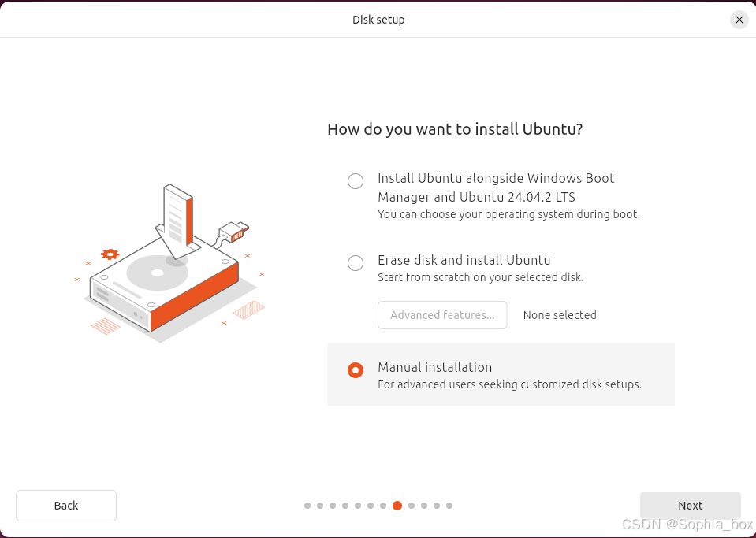This screenshot has width=756, height=538.
Task: Click the Disk setup title text
Action: [378, 20]
